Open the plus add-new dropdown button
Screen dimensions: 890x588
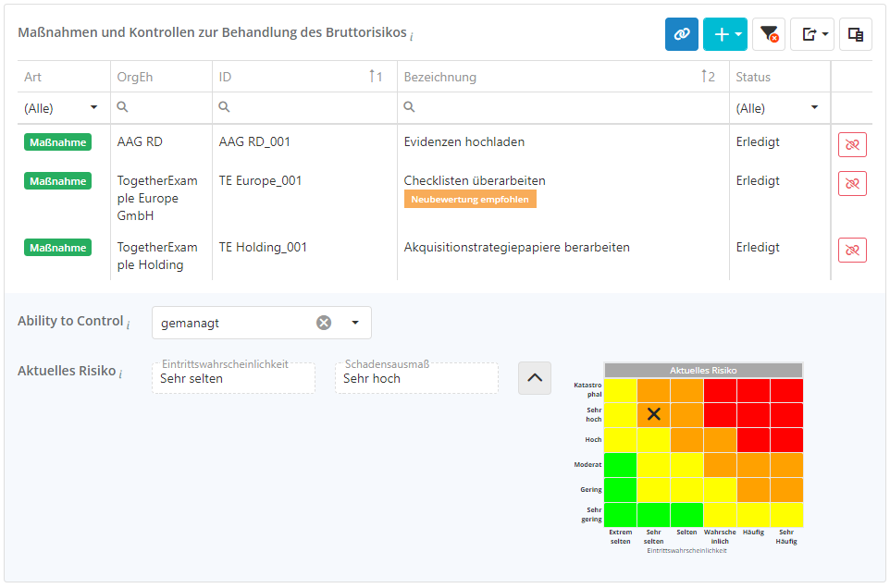tap(724, 34)
